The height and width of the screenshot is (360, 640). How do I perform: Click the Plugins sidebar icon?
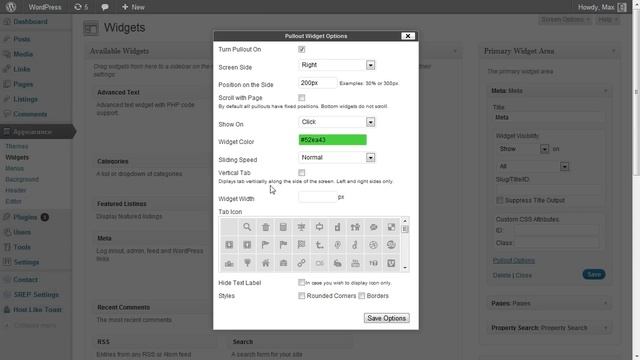pos(7,217)
